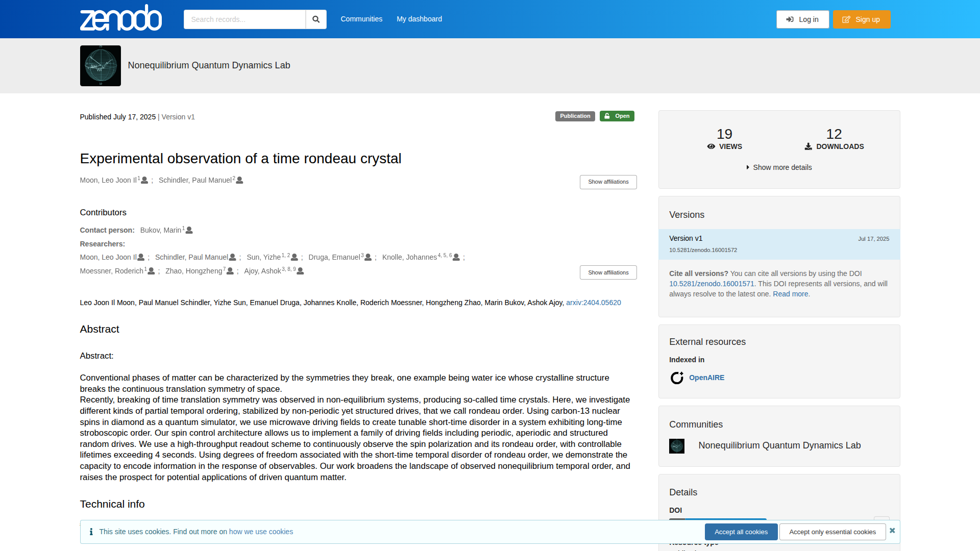Click person icon beside researcher Schindler, Paul Manuel
Viewport: 980px width, 551px height.
pos(233,258)
